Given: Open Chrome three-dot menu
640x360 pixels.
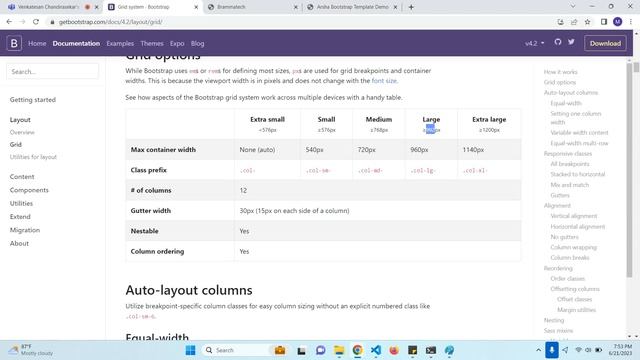Looking at the screenshot, I should [631, 22].
